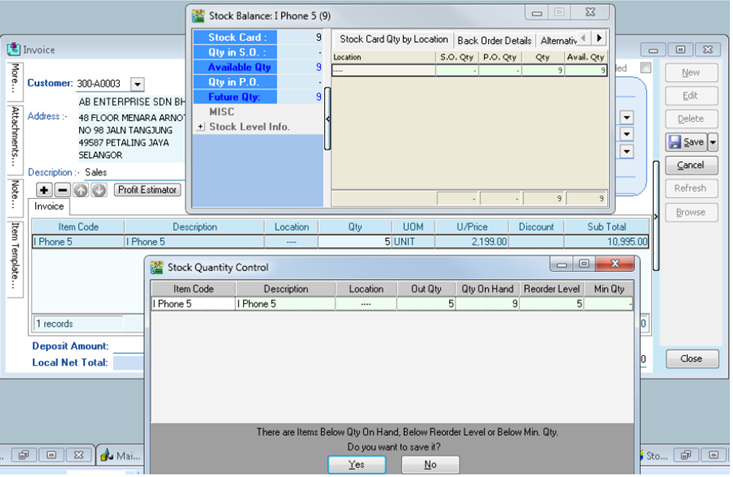Screen dimensions: 733x477
Task: Click the Stock Balance window title icon
Action: coord(198,16)
